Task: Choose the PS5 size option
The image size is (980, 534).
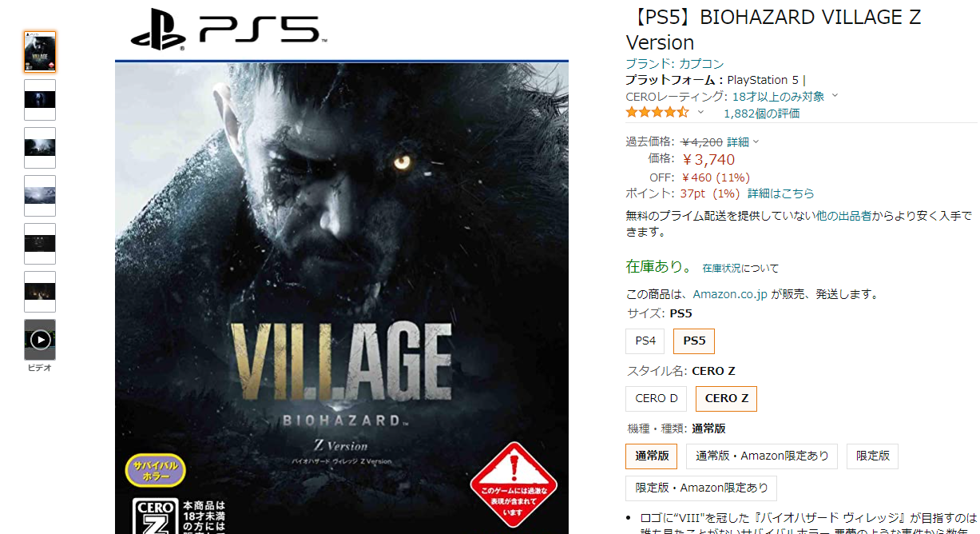Action: pos(694,341)
